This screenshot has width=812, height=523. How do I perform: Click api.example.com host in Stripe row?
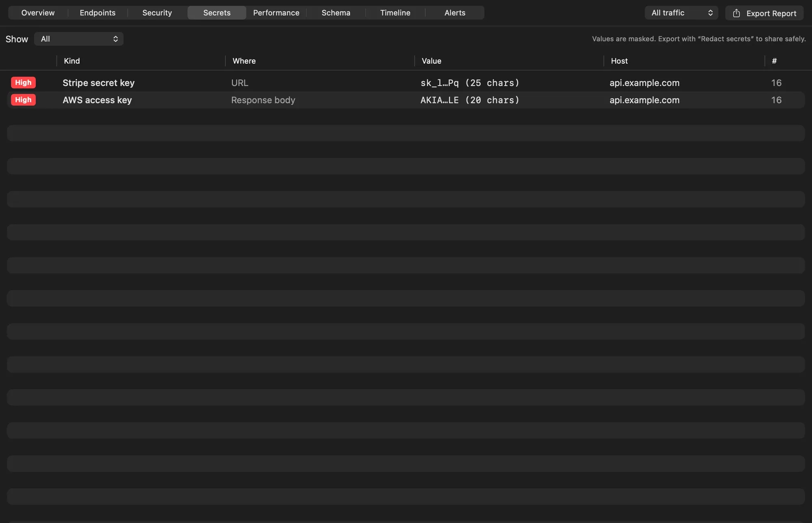pyautogui.click(x=644, y=83)
